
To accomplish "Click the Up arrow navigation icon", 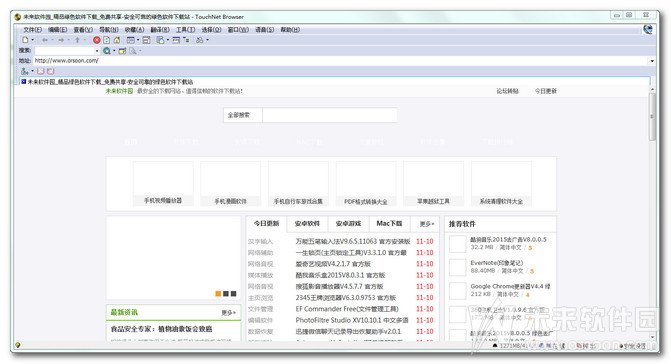I will pyautogui.click(x=77, y=40).
